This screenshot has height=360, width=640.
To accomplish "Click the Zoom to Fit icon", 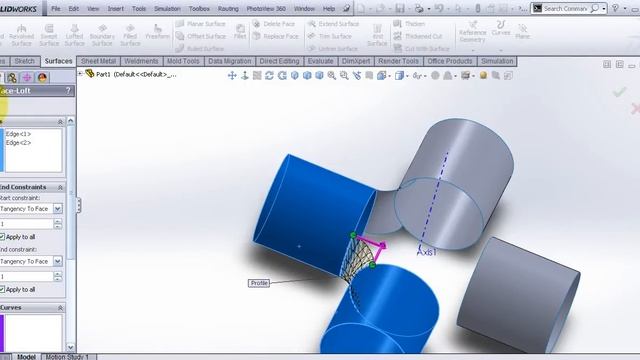I will tap(331, 76).
